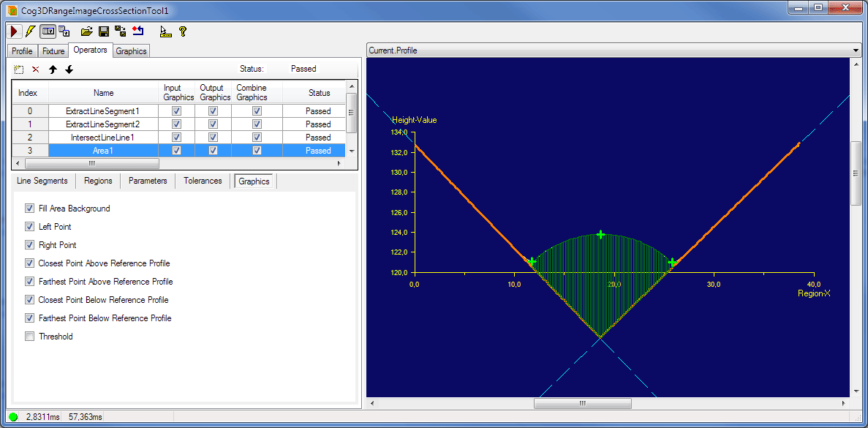Run the Cog3DRangeImageCrossSectionTool once

(x=12, y=31)
